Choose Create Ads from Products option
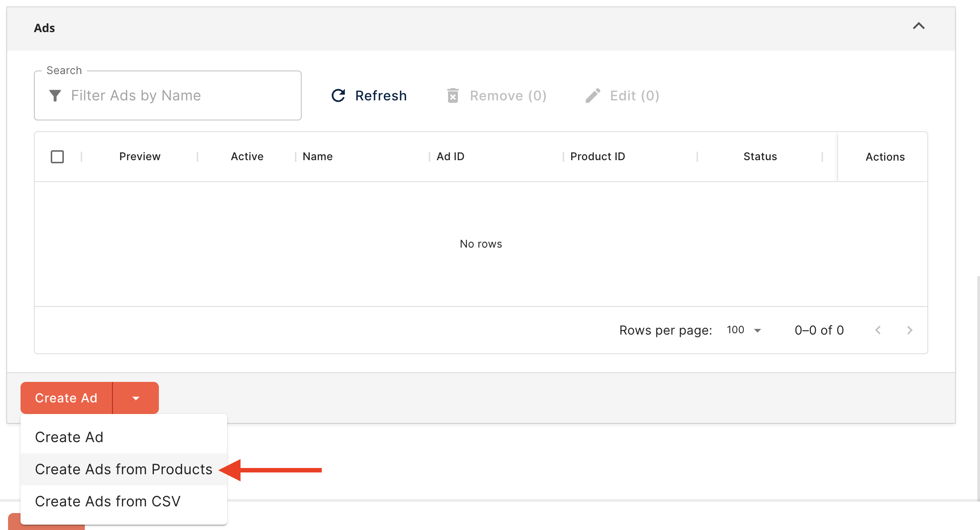980x530 pixels. pos(124,469)
